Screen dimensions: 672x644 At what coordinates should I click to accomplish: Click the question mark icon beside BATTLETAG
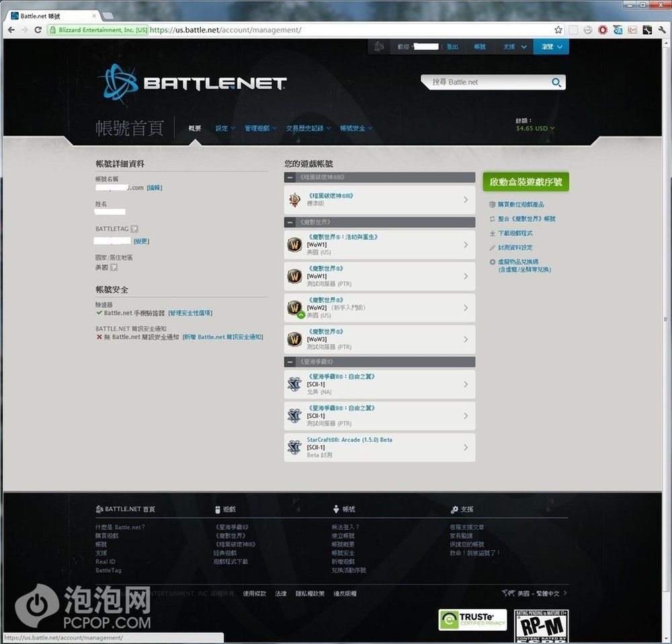(x=134, y=229)
